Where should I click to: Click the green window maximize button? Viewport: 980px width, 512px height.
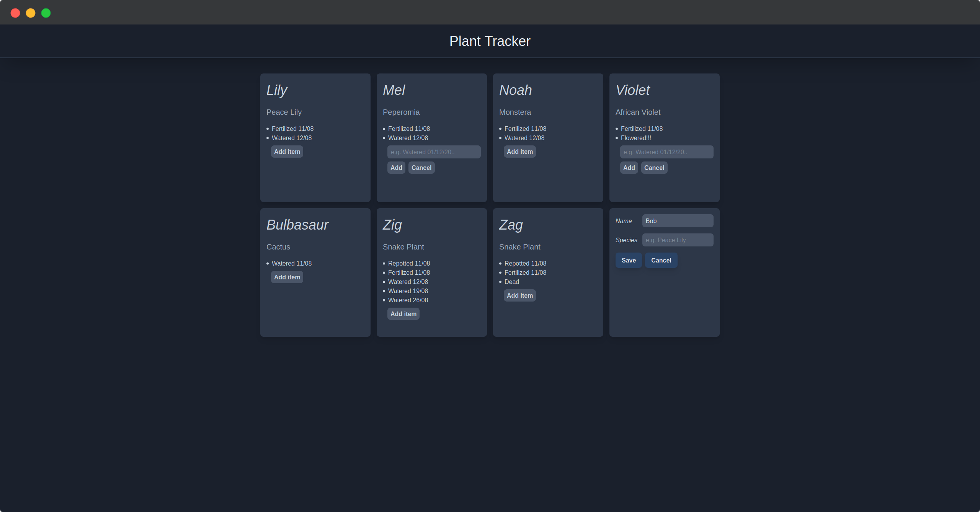pyautogui.click(x=46, y=13)
